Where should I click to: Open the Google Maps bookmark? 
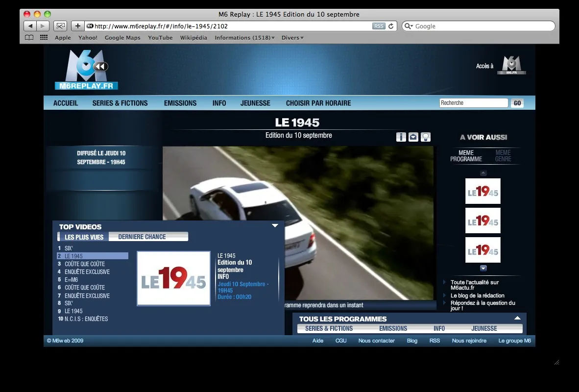[x=122, y=38]
